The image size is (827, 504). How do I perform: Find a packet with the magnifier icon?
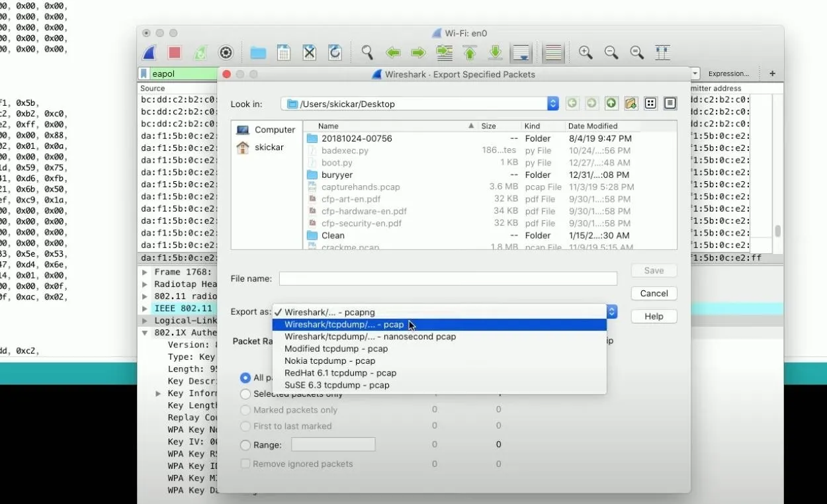pyautogui.click(x=367, y=53)
